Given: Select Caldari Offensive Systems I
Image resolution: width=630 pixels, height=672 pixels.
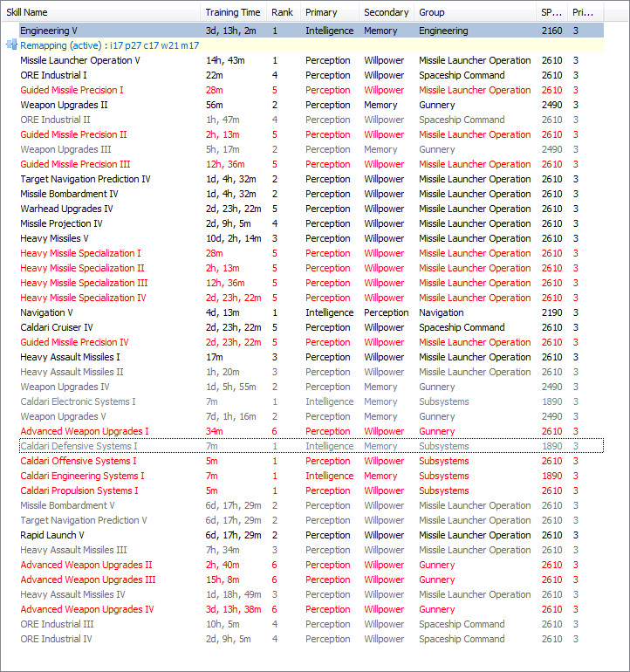Looking at the screenshot, I should (x=312, y=461).
